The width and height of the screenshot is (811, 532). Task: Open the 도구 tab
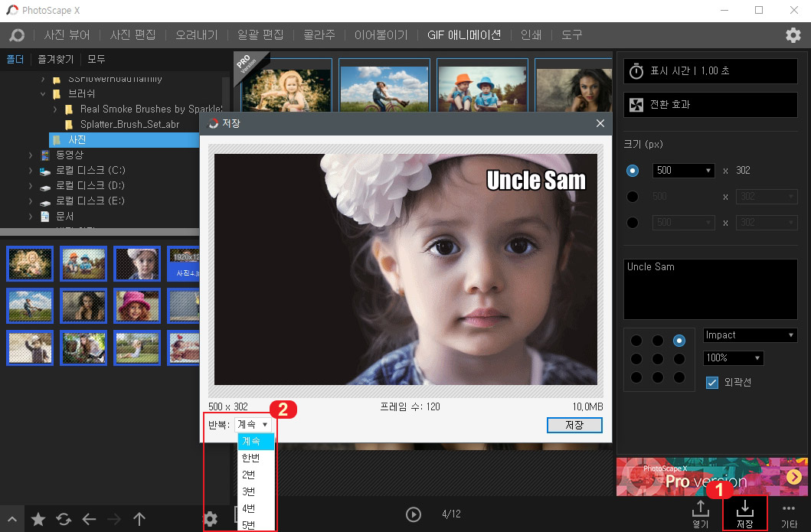point(572,35)
